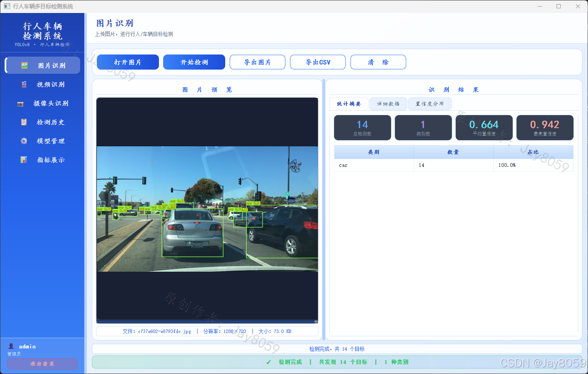This screenshot has height=374, width=588.
Task: Click the 打开图片 button
Action: point(128,62)
